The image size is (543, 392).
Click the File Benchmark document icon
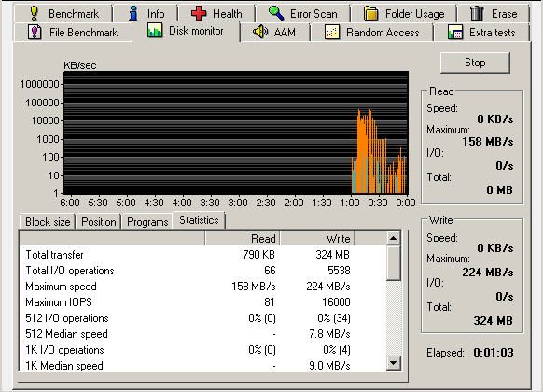[35, 33]
